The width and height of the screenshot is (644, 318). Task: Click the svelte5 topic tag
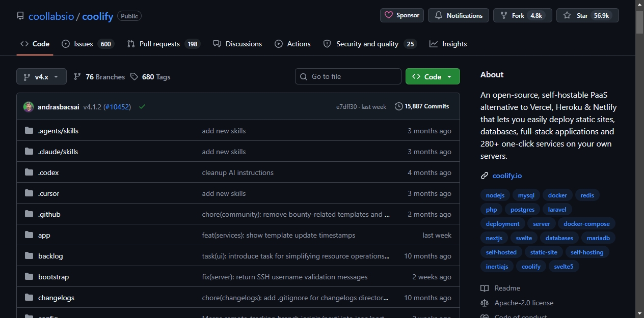(564, 267)
